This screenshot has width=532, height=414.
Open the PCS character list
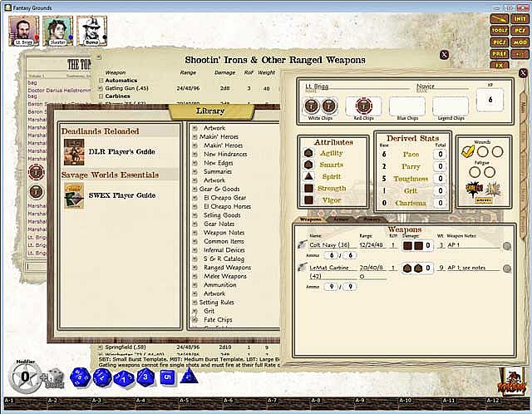point(520,31)
